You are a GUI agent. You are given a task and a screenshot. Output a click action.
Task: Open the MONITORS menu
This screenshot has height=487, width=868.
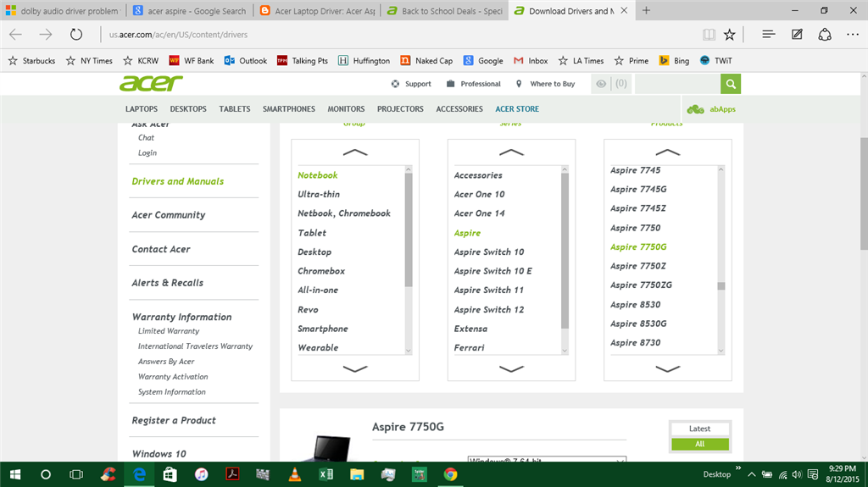pyautogui.click(x=346, y=109)
